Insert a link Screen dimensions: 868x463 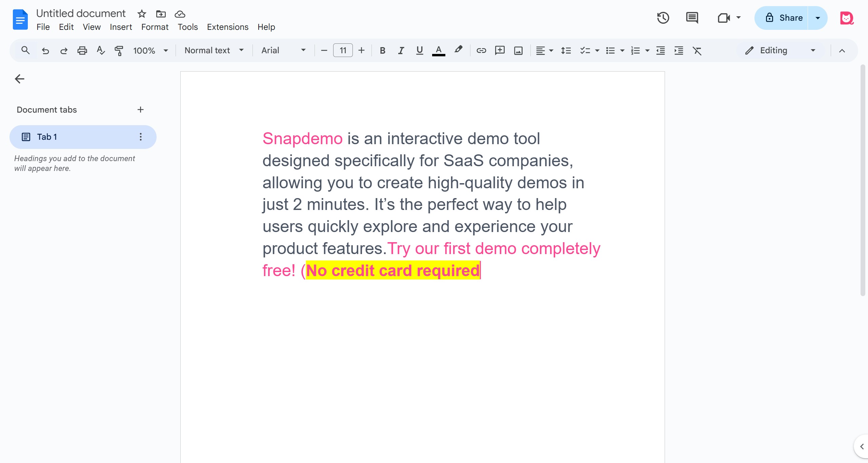point(481,51)
